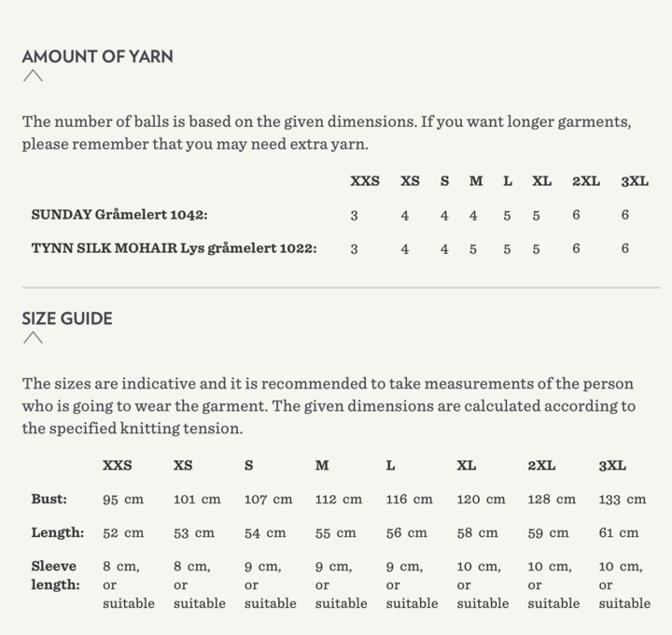Click the 133 cm bust value
The height and width of the screenshot is (635, 672).
coord(623,499)
